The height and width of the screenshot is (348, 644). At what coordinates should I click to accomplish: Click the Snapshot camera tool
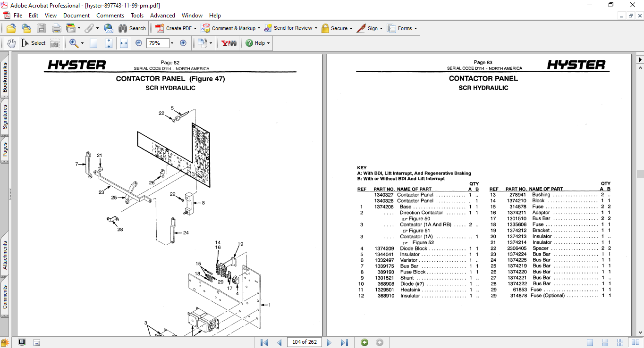pos(55,43)
